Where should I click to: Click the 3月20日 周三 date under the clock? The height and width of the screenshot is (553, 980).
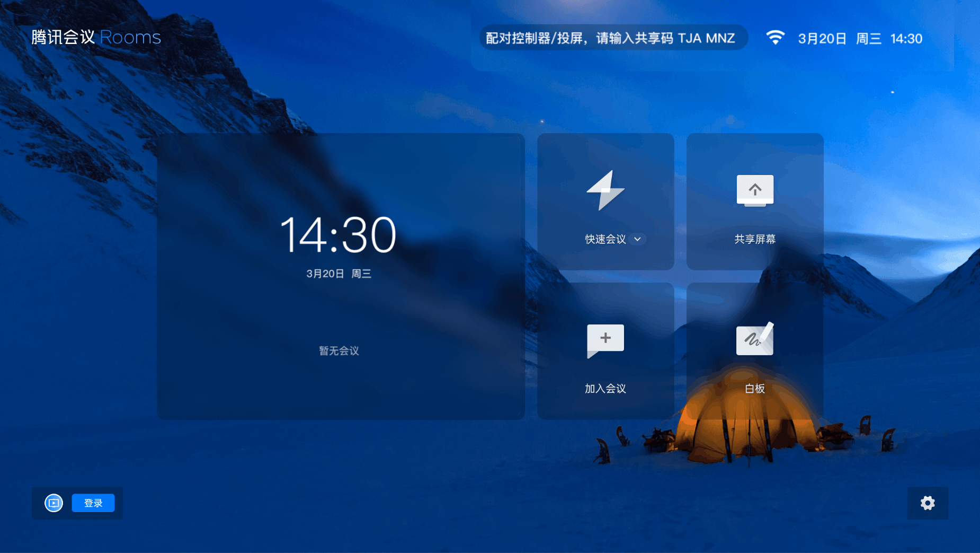pos(339,274)
